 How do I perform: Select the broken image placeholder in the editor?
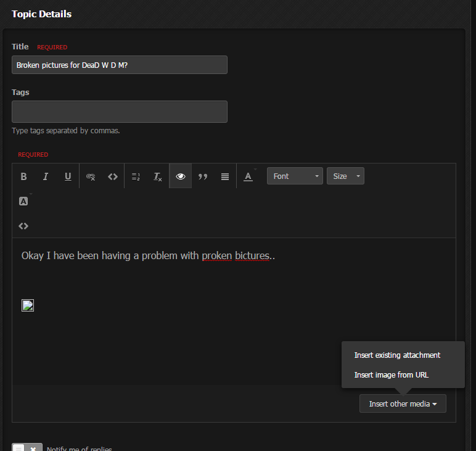28,305
